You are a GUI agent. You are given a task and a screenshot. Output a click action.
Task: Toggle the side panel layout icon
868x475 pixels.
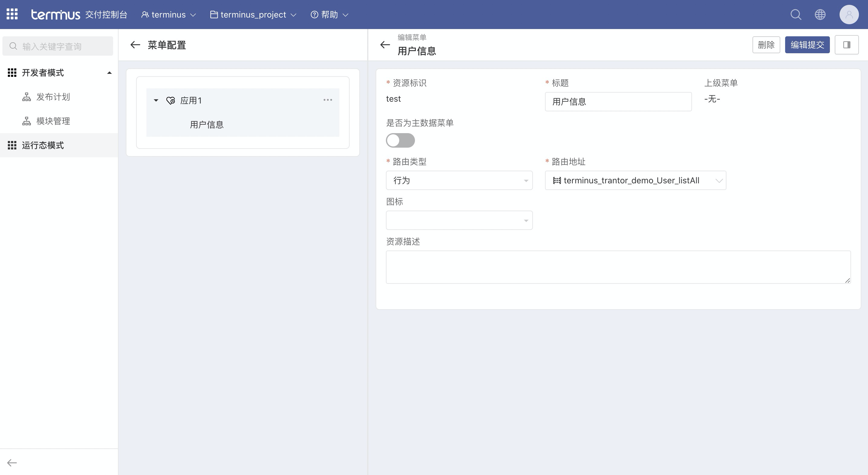(847, 45)
